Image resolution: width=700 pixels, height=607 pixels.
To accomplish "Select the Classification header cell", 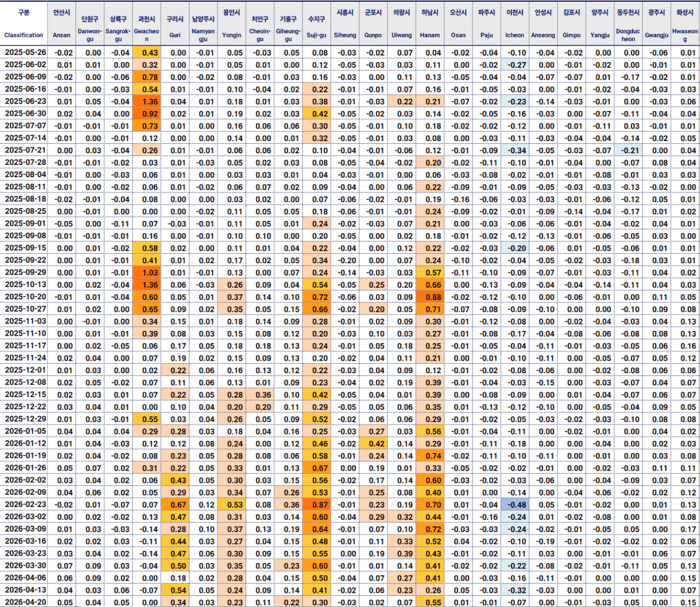I will [23, 23].
